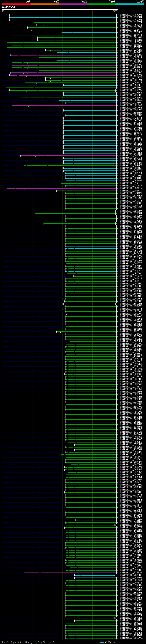Image resolution: width=146 pixels, height=644 pixels.
Task: Select hit UniRef100_Q9M7P7
Action: point(131,211)
